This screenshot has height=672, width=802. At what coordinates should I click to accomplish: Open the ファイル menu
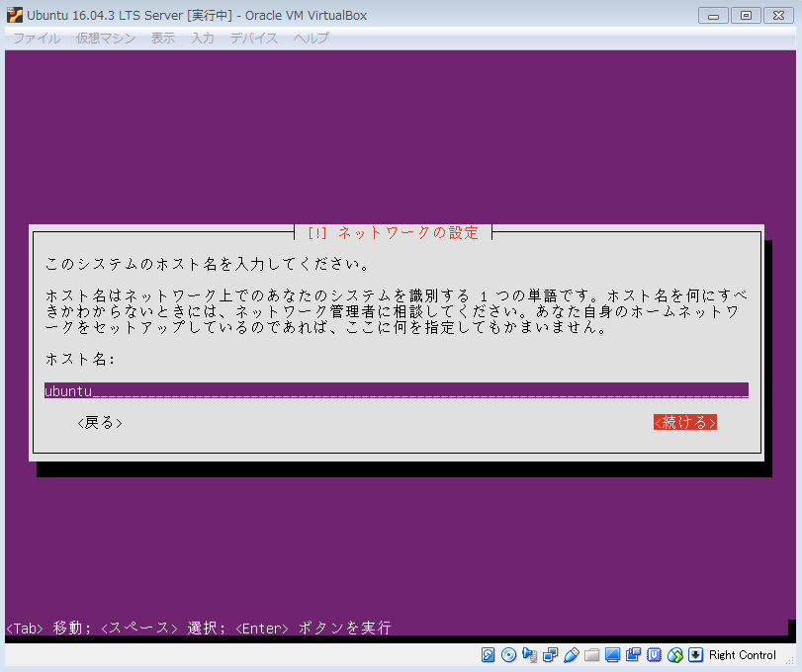point(37,38)
